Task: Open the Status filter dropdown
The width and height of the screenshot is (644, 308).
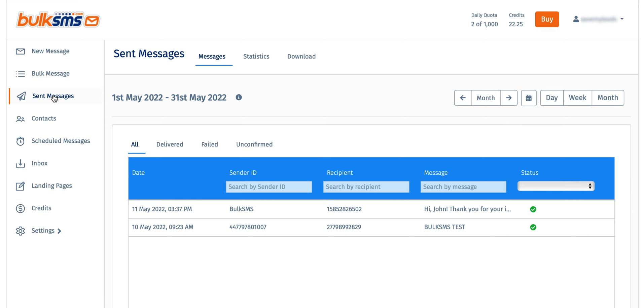Action: [x=556, y=186]
